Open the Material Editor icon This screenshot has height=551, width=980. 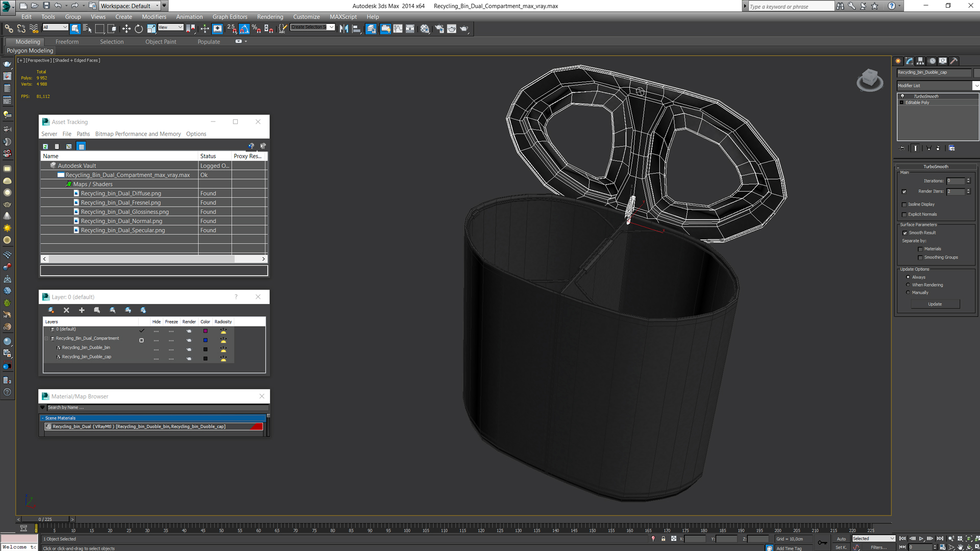pos(425,29)
